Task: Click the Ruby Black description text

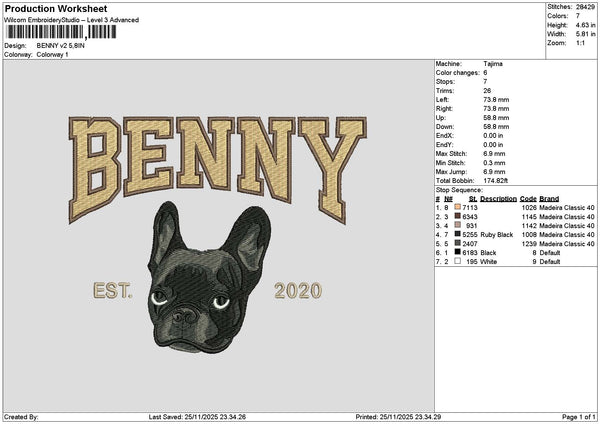Action: (x=497, y=235)
